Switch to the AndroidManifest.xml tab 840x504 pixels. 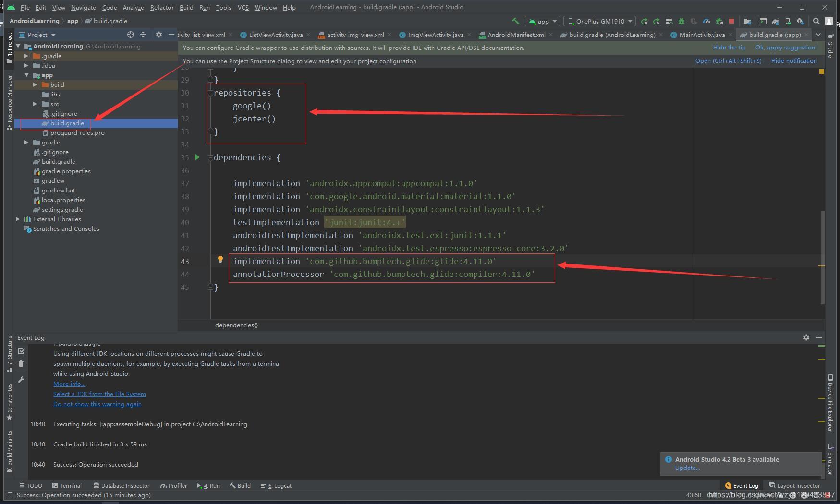click(x=516, y=35)
